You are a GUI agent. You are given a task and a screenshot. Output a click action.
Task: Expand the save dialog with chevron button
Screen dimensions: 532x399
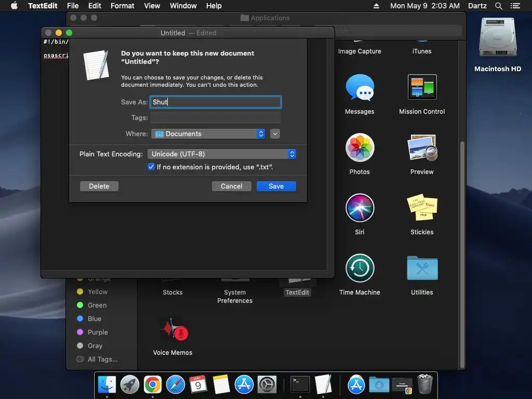275,134
